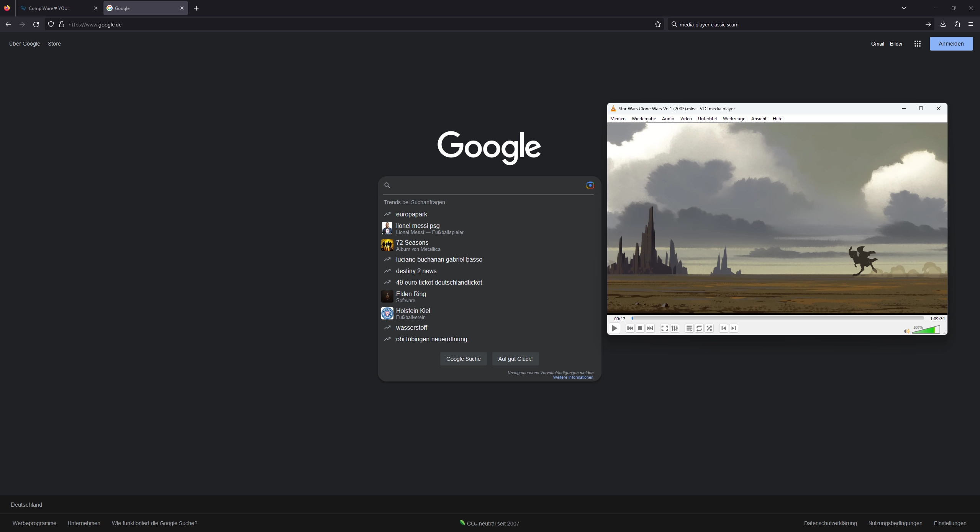Viewport: 980px width, 532px height.
Task: Toggle VLC random shuffle
Action: coord(709,328)
